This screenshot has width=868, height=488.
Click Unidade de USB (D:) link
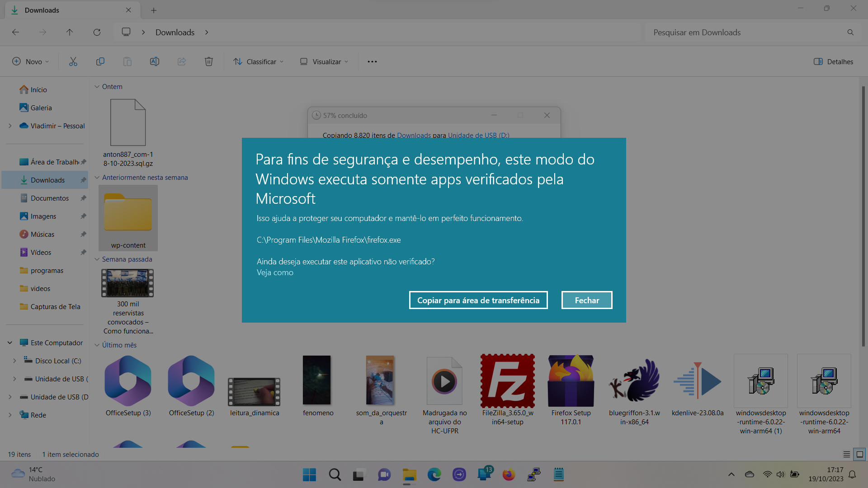(478, 135)
